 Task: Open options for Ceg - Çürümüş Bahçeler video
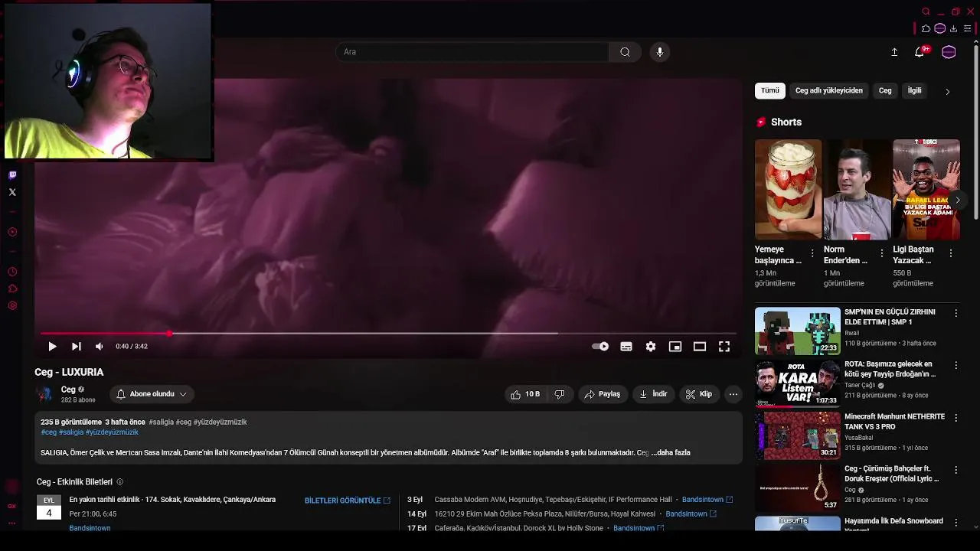tap(955, 470)
